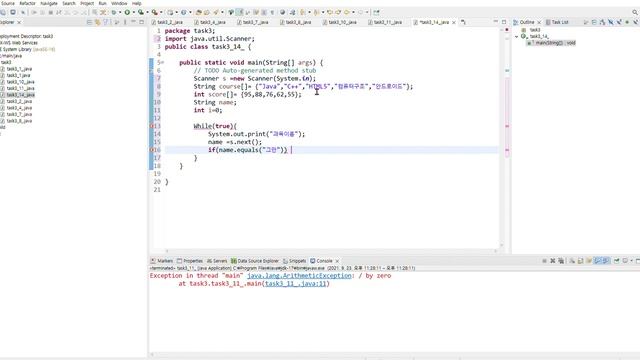Click the Open Console icon in Console toolbar

coord(625,260)
